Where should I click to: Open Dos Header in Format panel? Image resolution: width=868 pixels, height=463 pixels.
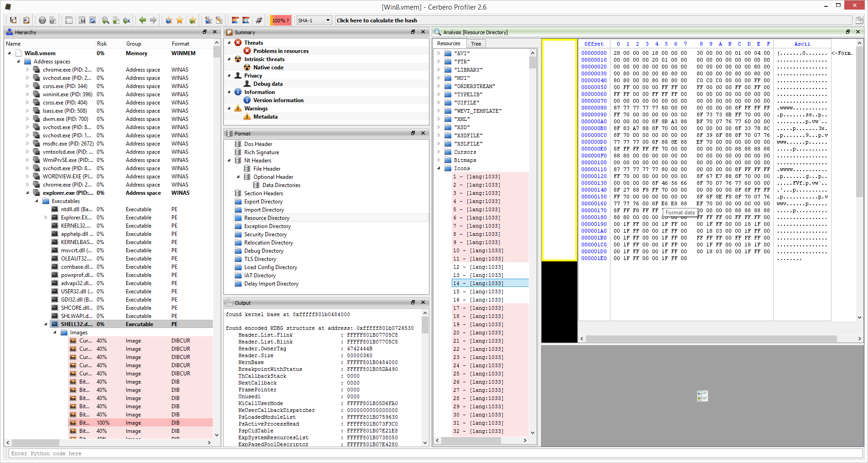(x=258, y=144)
